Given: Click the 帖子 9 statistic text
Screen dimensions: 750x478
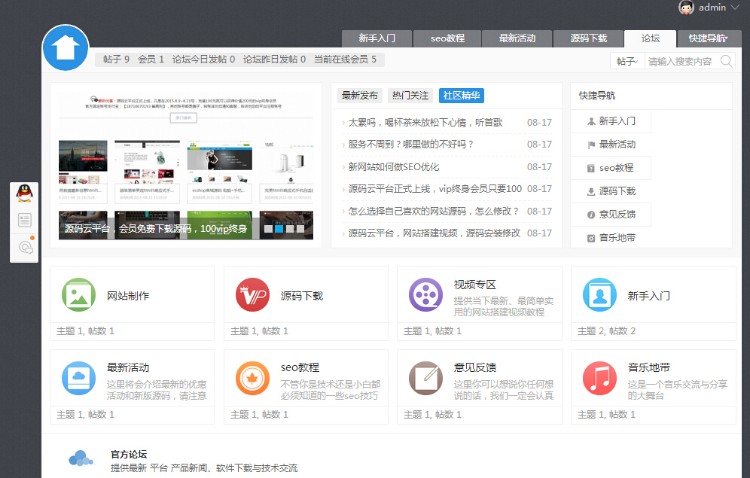Looking at the screenshot, I should 116,59.
